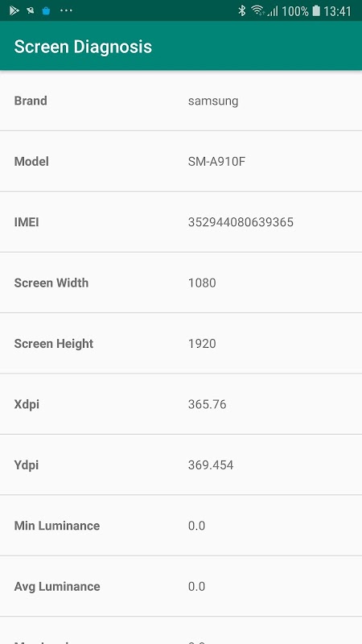
Task: Open the three-dots notification overflow icon
Action: 66,10
